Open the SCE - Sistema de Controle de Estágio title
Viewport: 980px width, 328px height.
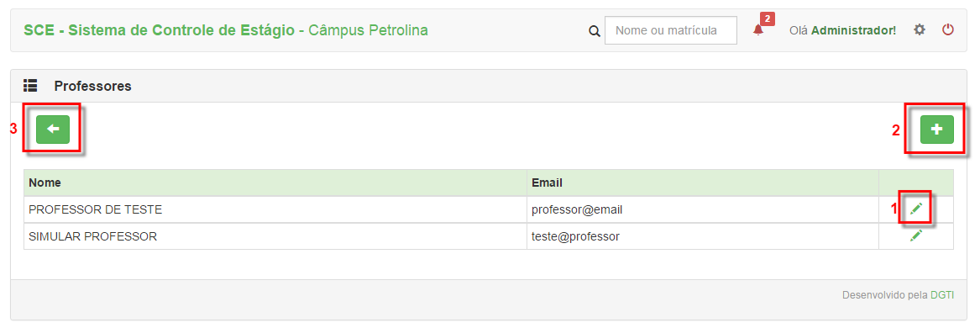pyautogui.click(x=160, y=30)
